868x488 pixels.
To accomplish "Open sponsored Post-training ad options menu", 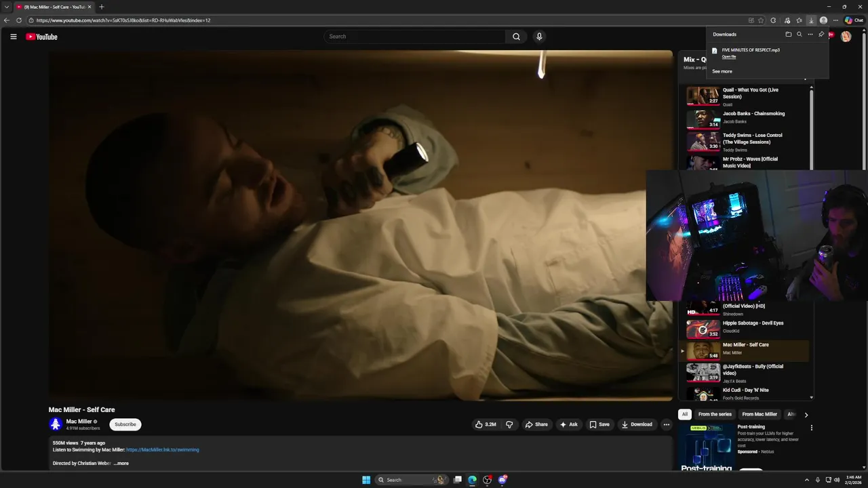I will click(811, 428).
